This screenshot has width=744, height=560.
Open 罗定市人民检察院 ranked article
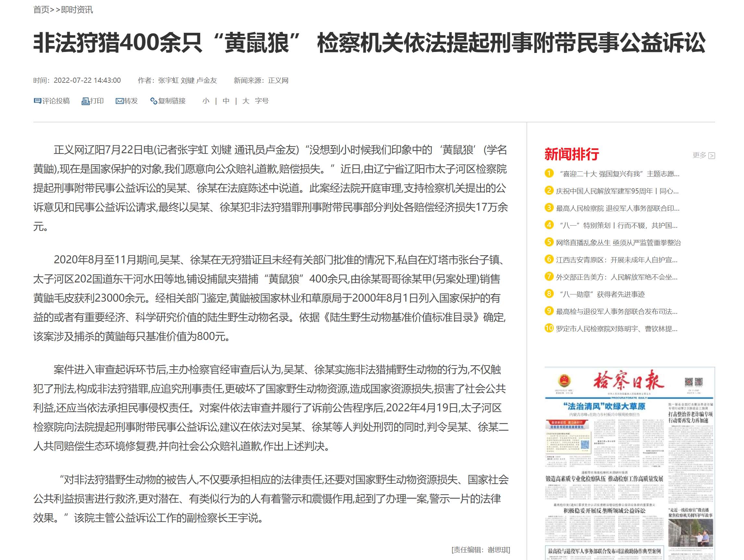coord(617,329)
